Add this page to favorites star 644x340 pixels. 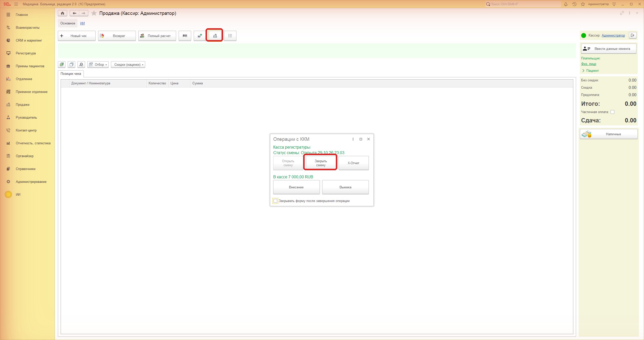point(94,13)
